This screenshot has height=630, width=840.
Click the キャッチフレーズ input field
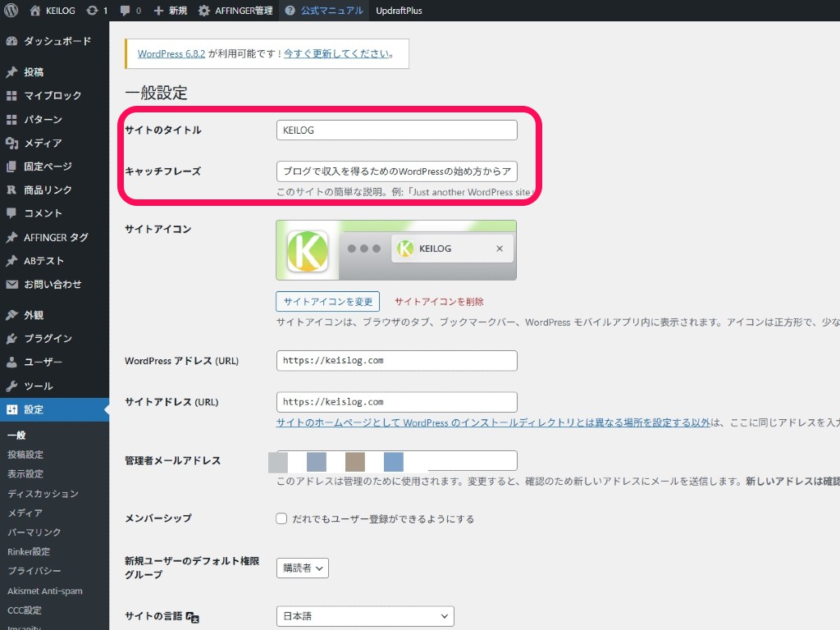coord(397,171)
